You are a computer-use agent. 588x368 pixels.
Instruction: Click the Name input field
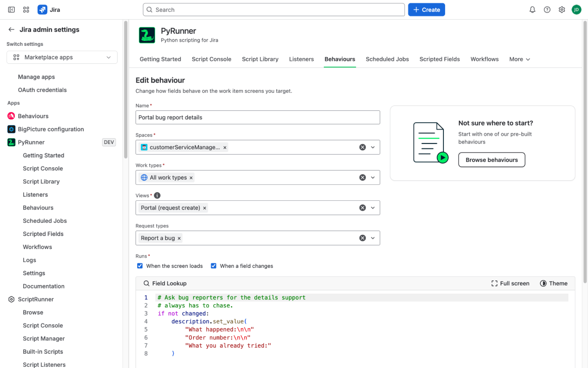click(x=258, y=117)
